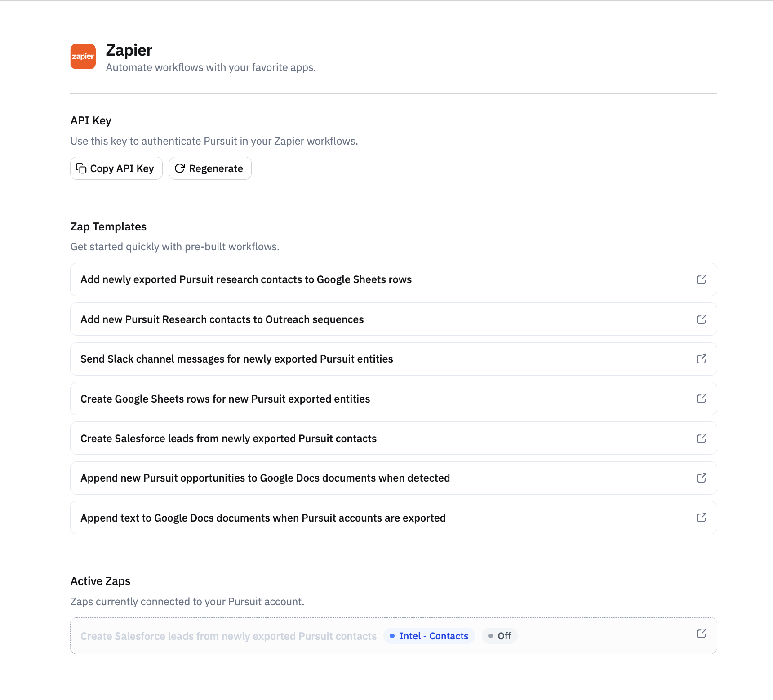The width and height of the screenshot is (773, 700).
Task: Open external link icon for Pursuit opportunities Google Docs template
Action: click(x=702, y=478)
